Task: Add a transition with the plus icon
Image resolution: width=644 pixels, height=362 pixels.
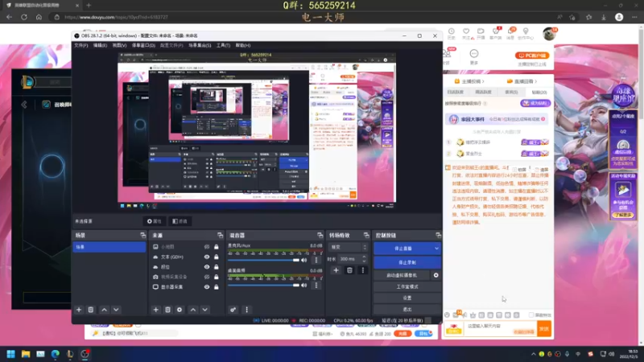Action: point(336,270)
